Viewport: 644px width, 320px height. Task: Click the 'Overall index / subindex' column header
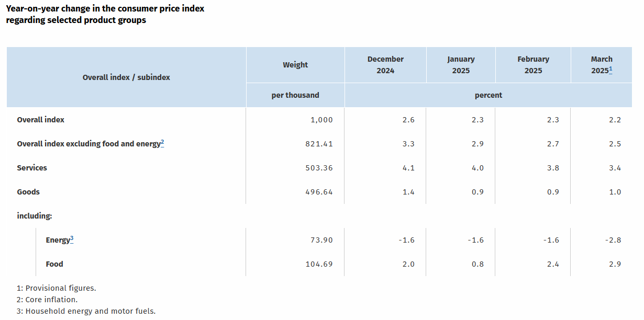click(126, 77)
